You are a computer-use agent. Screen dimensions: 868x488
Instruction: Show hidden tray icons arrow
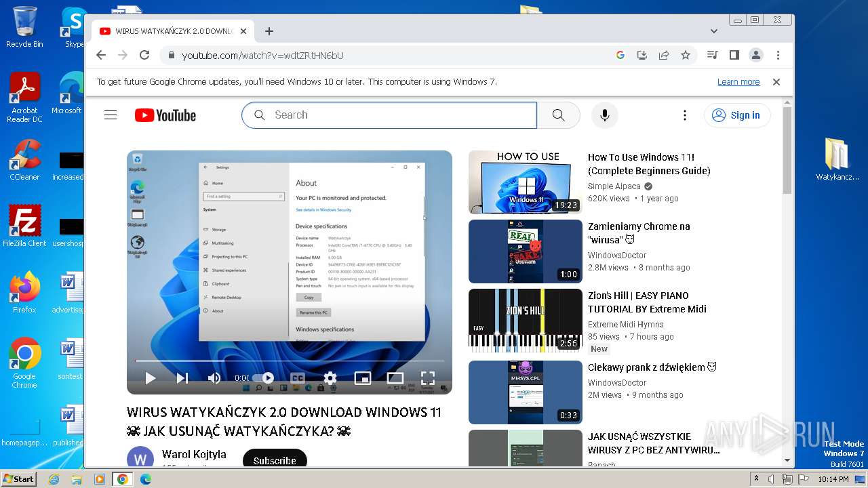click(756, 479)
